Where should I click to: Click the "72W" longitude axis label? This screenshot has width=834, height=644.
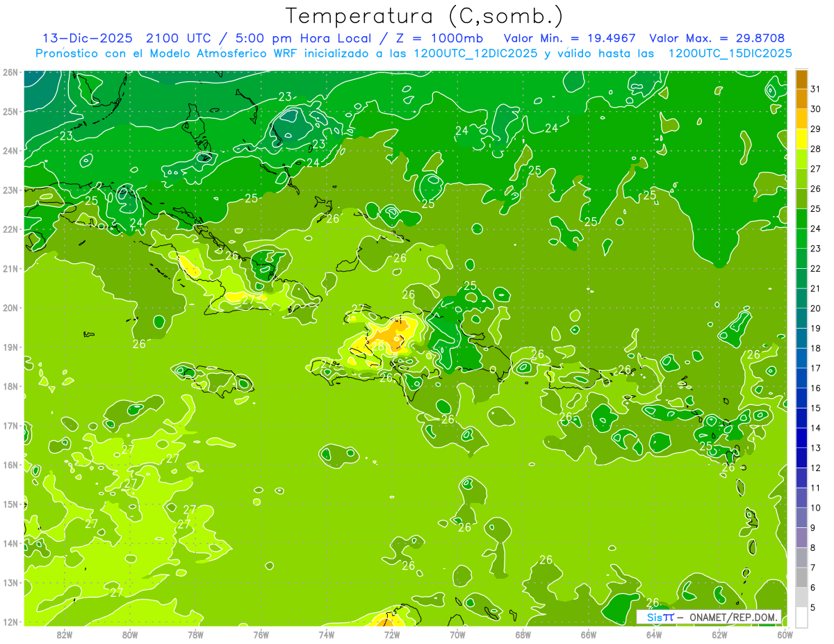coord(392,634)
